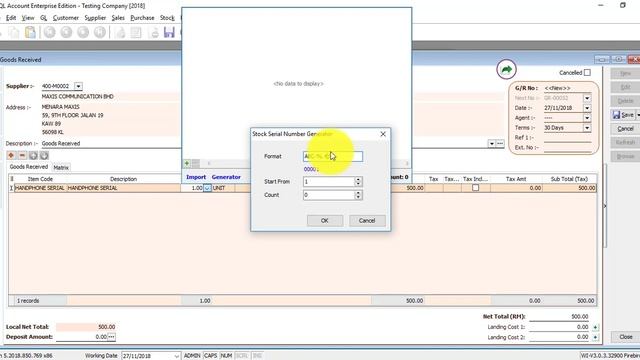Click Start From spinner arrows
Screen dimensions: 640x360
tap(358, 182)
